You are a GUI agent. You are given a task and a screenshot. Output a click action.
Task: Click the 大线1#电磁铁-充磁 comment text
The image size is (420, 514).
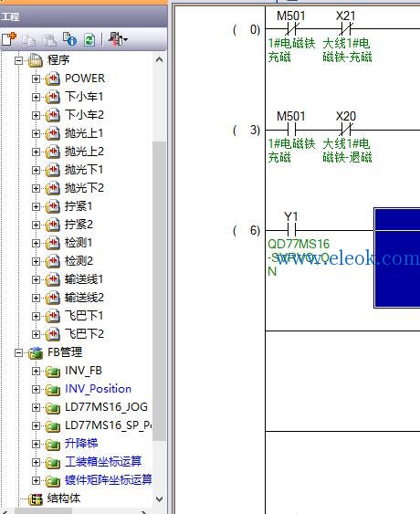(x=347, y=50)
